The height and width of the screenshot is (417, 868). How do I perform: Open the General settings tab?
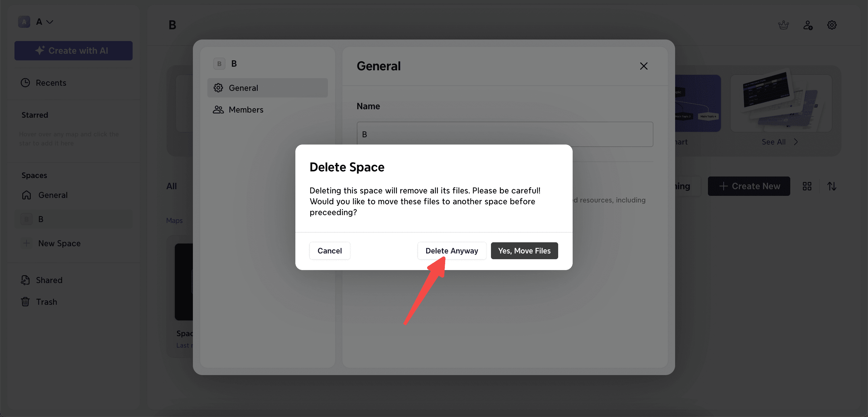267,88
